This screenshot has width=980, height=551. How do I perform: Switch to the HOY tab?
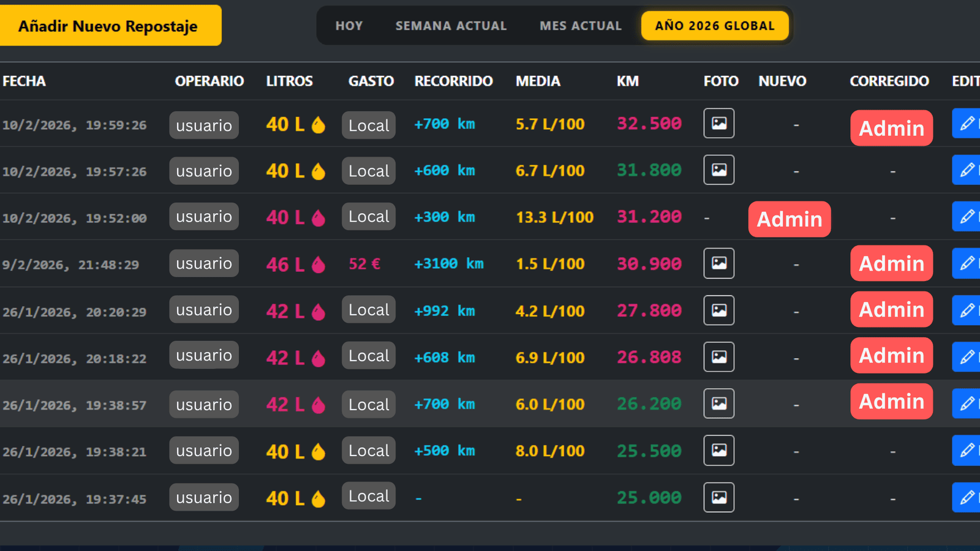pos(349,26)
